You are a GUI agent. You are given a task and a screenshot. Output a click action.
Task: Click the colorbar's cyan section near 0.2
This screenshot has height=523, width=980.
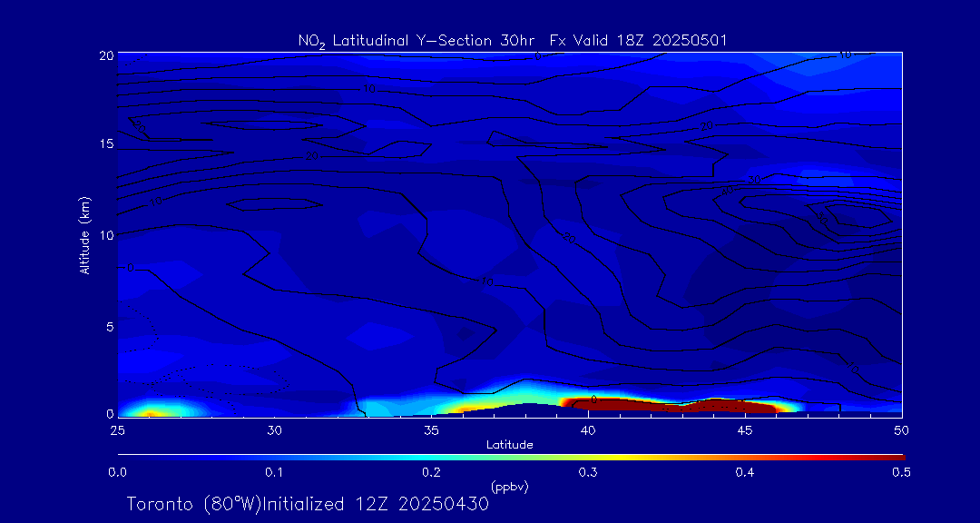[x=431, y=456]
